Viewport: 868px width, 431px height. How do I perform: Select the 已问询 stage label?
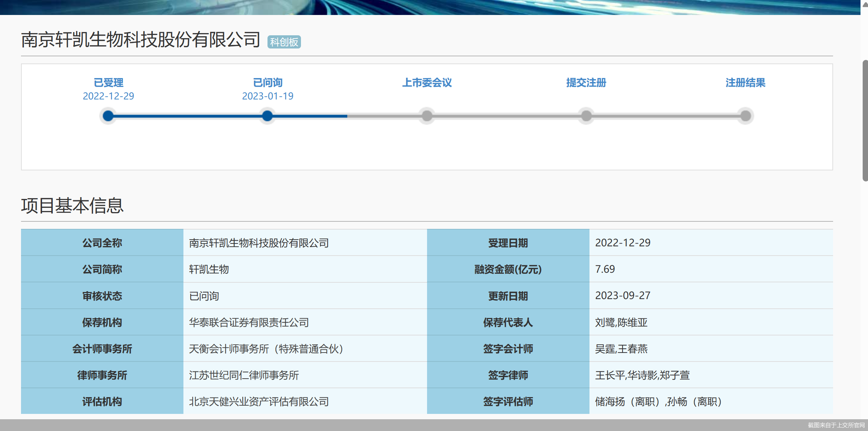267,83
